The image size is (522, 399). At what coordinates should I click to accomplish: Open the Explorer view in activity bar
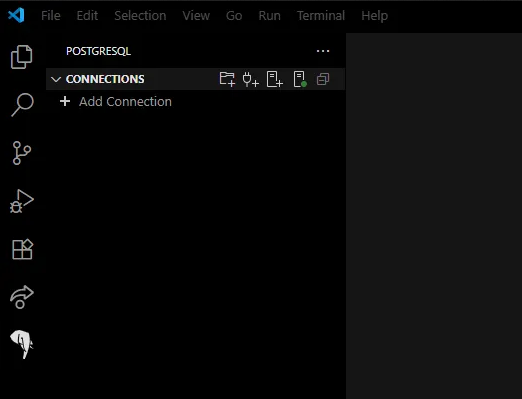click(x=22, y=57)
